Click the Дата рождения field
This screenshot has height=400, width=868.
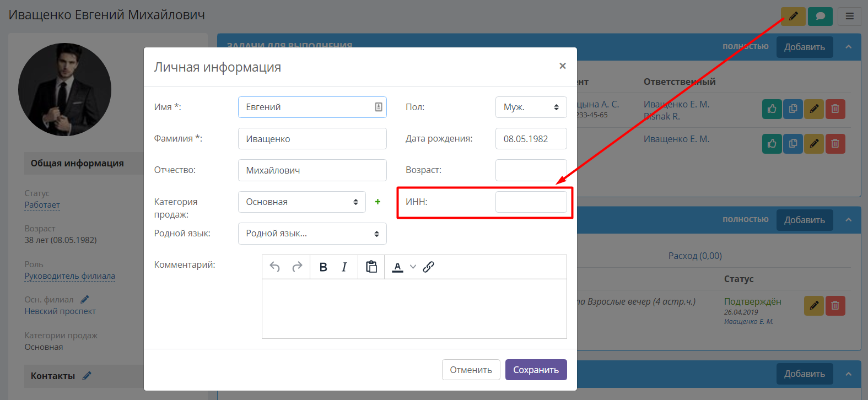[531, 139]
